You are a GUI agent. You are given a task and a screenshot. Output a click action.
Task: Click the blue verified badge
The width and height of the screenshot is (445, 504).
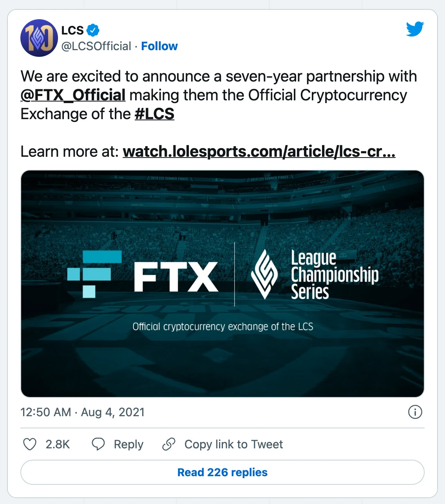[x=93, y=30]
